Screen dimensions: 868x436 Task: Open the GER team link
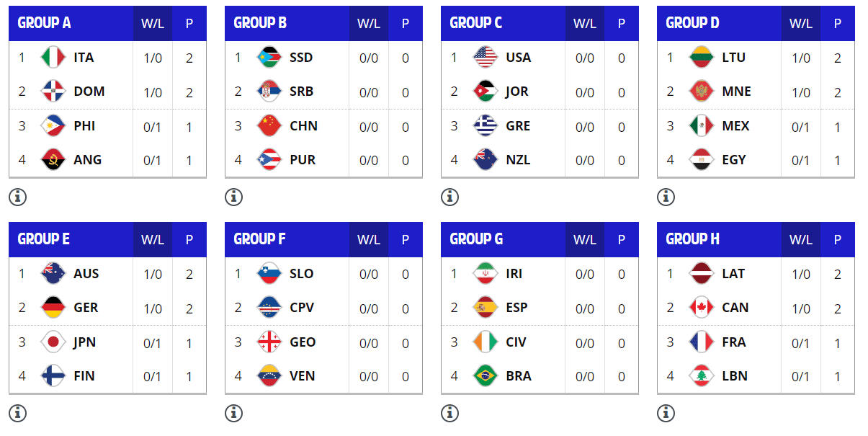[x=86, y=308]
